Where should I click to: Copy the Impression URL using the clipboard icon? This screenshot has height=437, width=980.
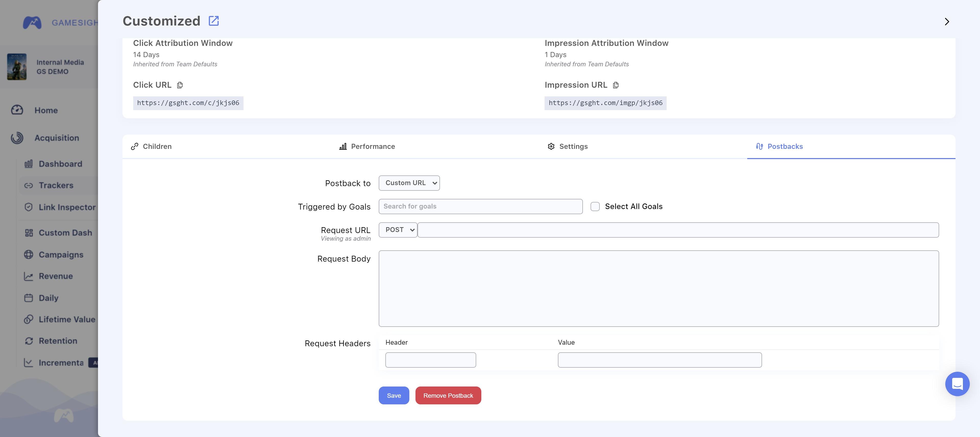coord(616,85)
